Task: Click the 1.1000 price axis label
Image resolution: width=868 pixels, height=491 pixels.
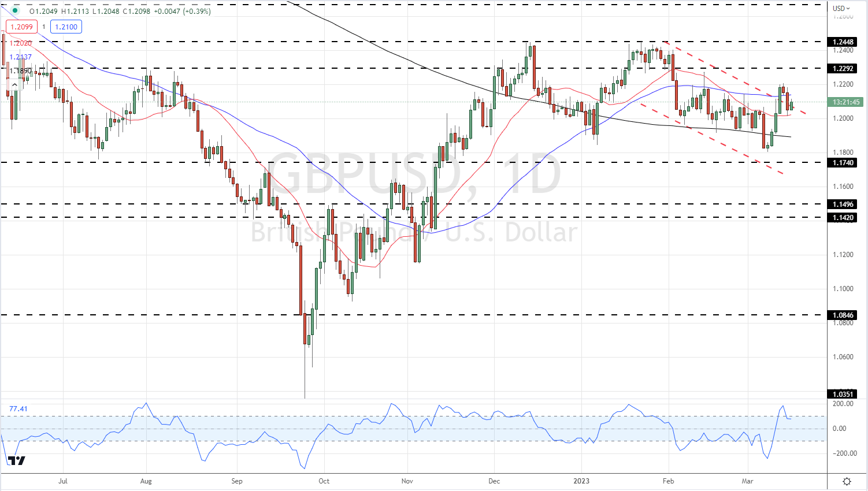Action: (843, 289)
